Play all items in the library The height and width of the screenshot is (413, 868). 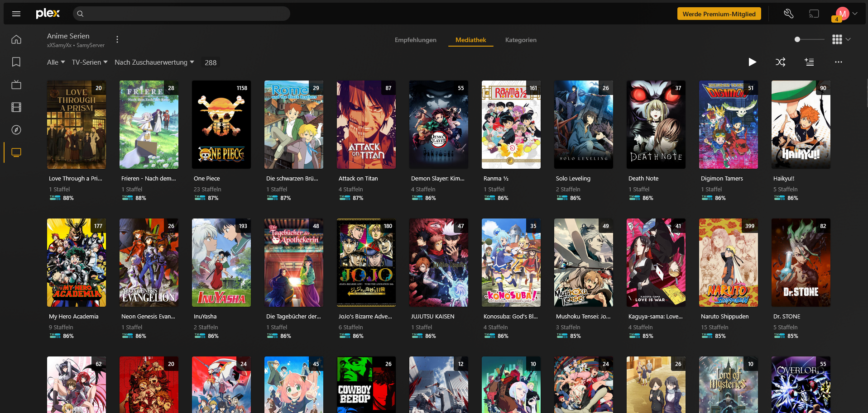coord(752,62)
